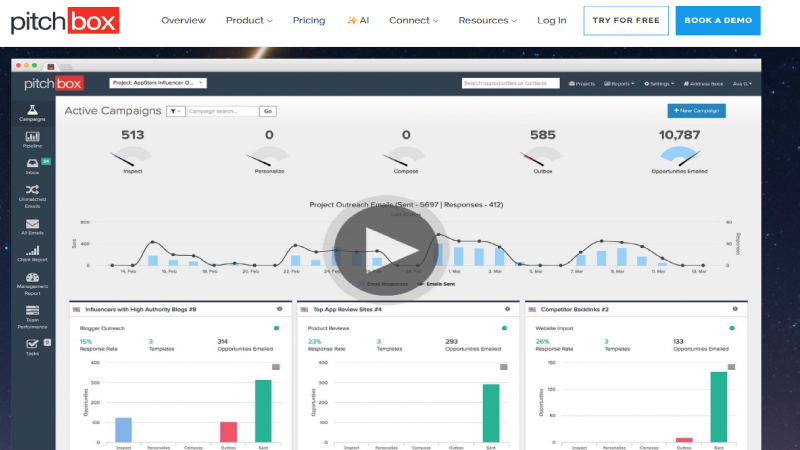Click the green status dot for Product Reviews
This screenshot has width=800, height=450.
pyautogui.click(x=504, y=328)
